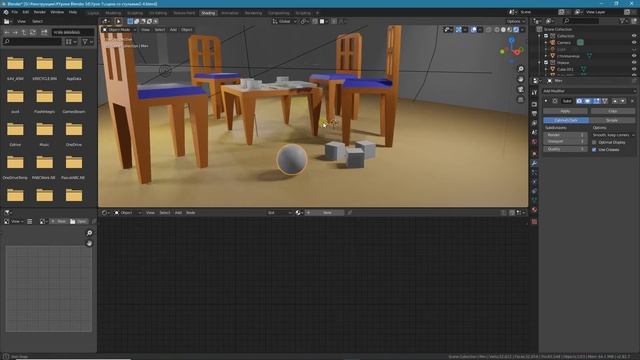Select Catmull-Clark subdivision type
This screenshot has height=360, width=640.
(x=566, y=120)
